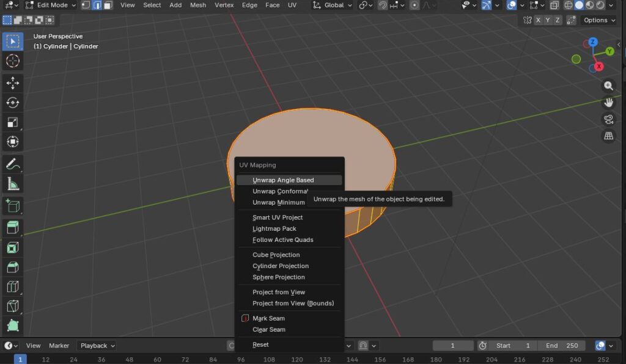Select the Measure tool
This screenshot has height=364, width=626.
tap(13, 183)
